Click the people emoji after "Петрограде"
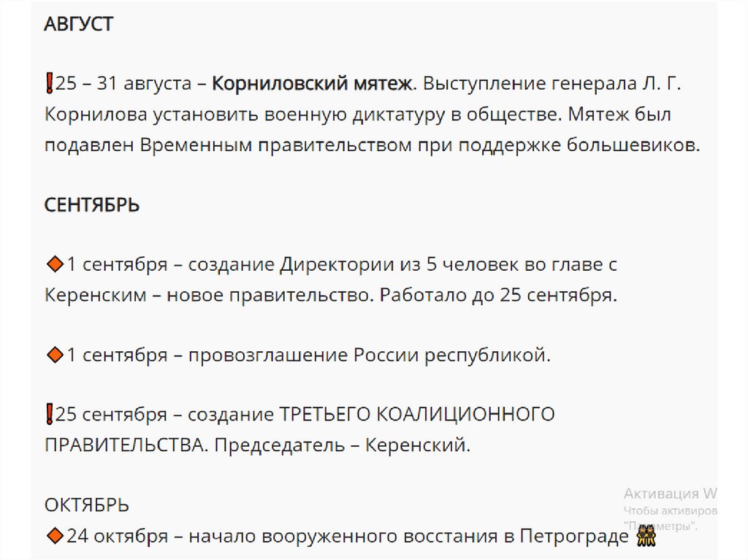 click(x=646, y=537)
